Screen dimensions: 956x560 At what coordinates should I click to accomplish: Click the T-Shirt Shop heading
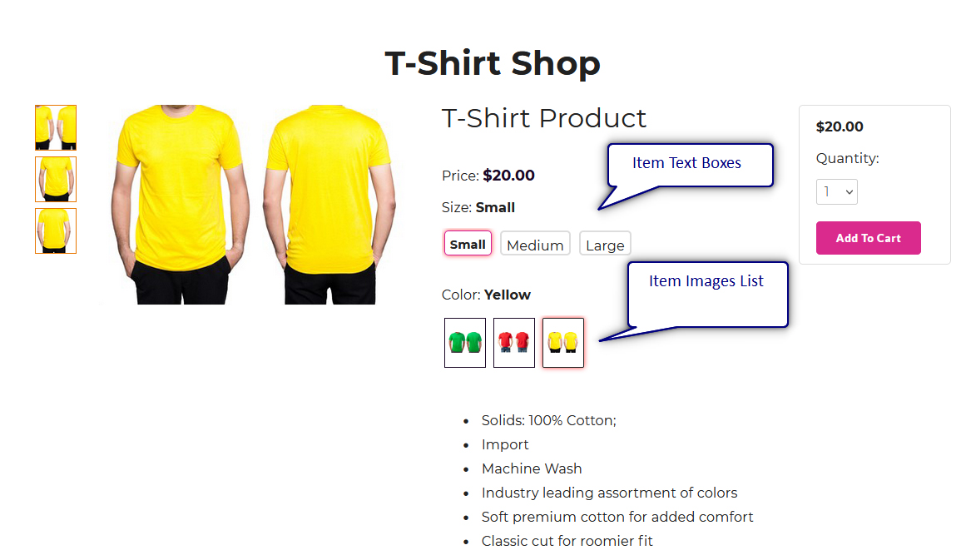(x=493, y=63)
